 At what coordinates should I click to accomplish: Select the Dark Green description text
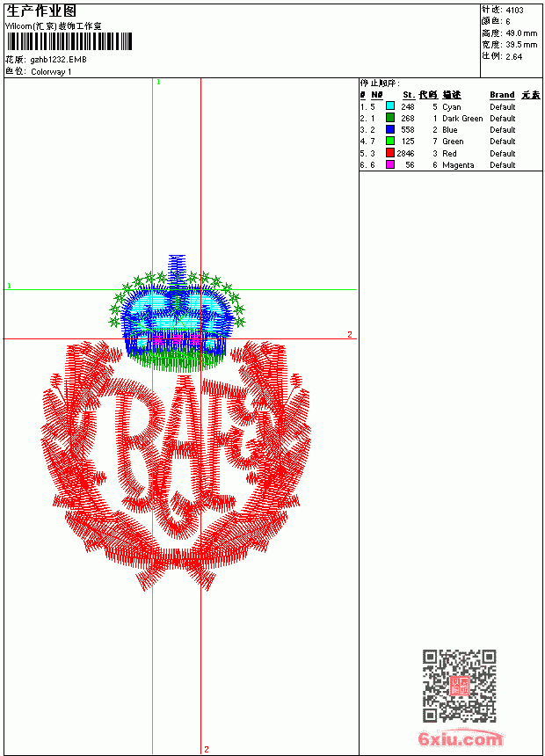pyautogui.click(x=462, y=118)
